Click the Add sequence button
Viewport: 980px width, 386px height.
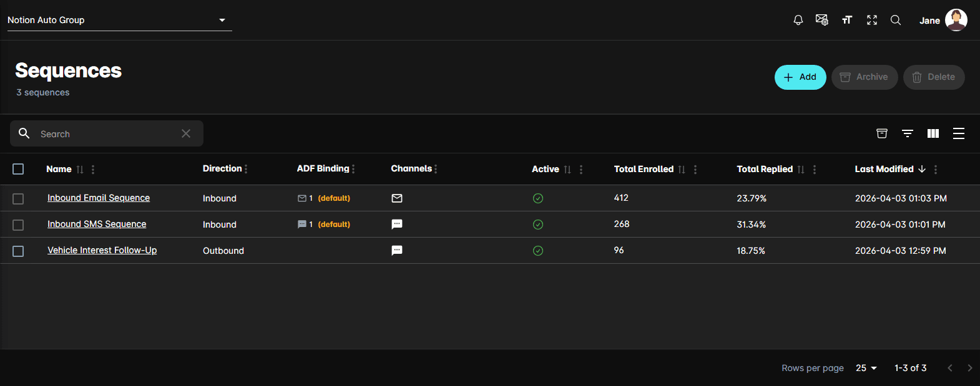click(x=800, y=77)
